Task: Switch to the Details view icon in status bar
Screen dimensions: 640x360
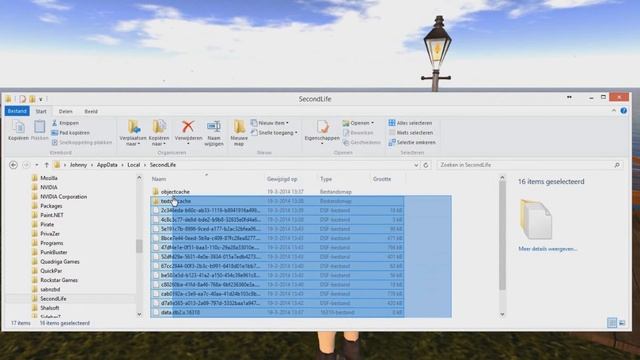Action: tap(612, 323)
